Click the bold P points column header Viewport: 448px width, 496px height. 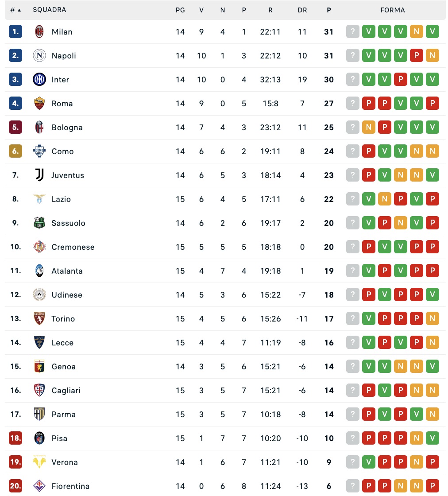[329, 10]
